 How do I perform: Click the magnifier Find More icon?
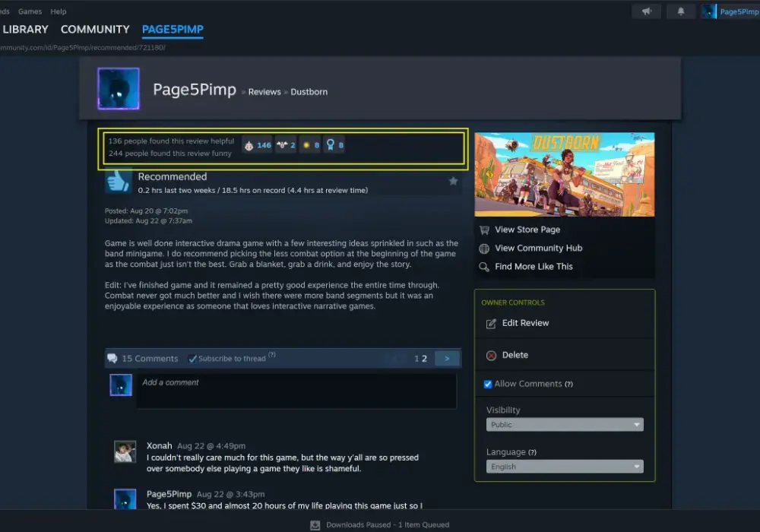pos(483,267)
